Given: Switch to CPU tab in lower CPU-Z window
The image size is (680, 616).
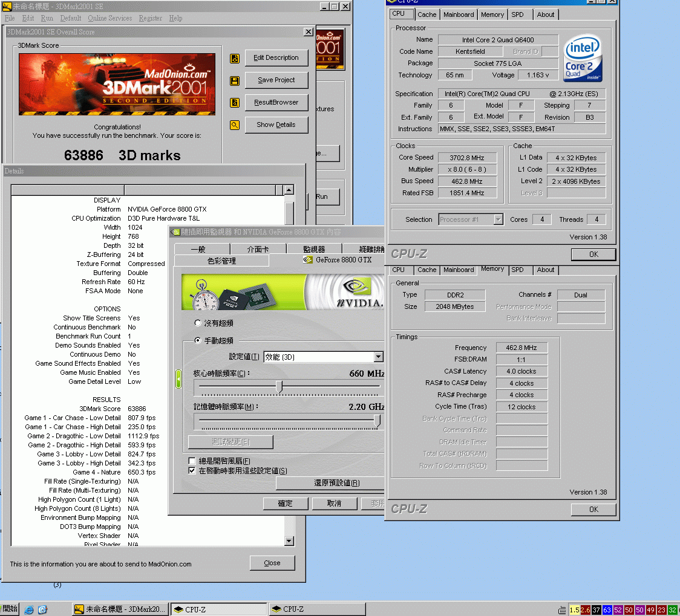Looking at the screenshot, I should click(x=398, y=270).
